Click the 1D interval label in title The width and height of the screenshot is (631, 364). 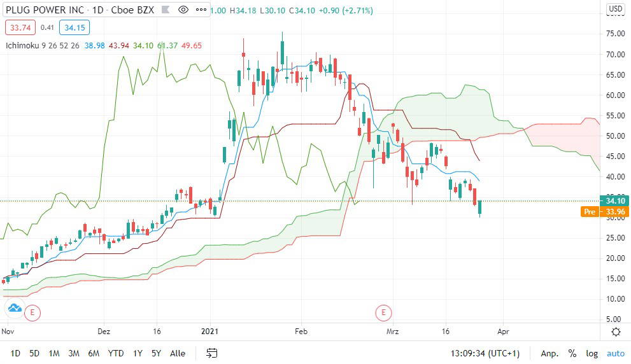coord(98,10)
